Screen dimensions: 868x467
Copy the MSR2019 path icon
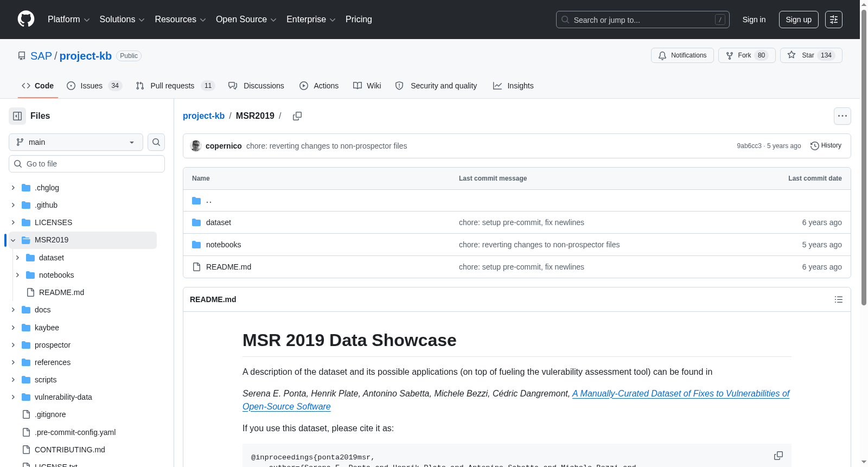coord(297,116)
